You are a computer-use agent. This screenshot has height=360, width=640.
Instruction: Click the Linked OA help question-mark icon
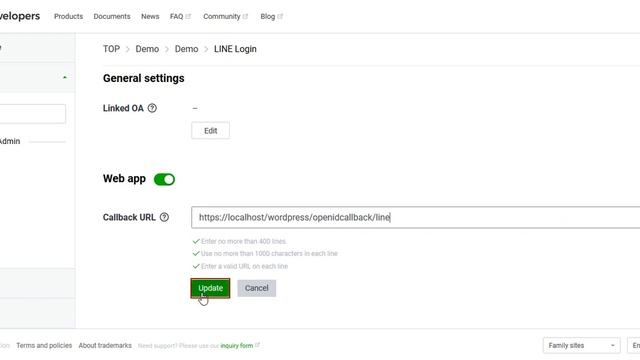[x=152, y=108]
